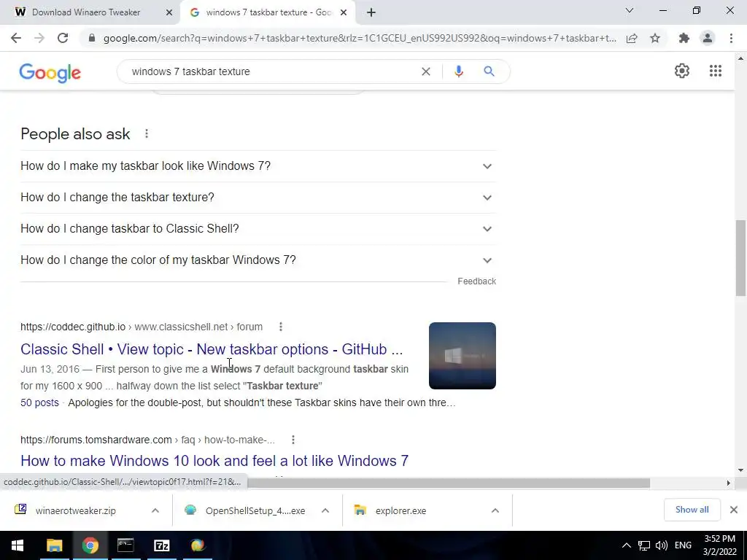747x560 pixels.
Task: Open 'How to make Windows 10 look' result
Action: click(214, 461)
